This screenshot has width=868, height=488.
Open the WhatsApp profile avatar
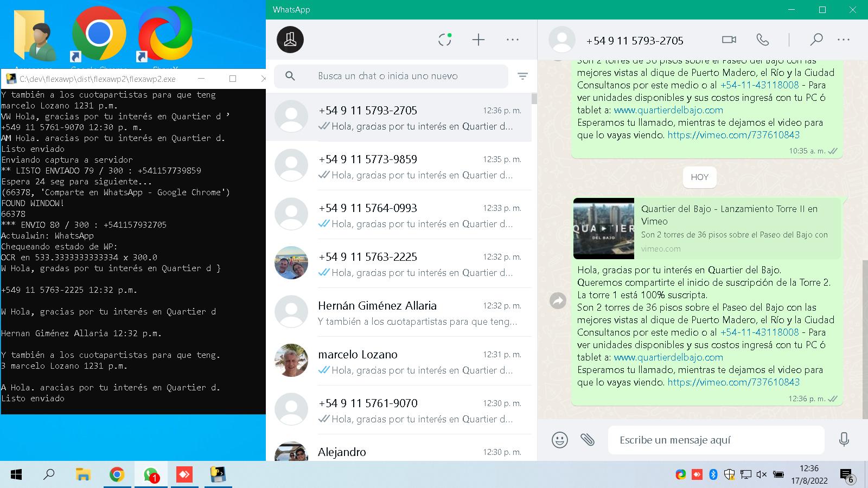coord(290,40)
